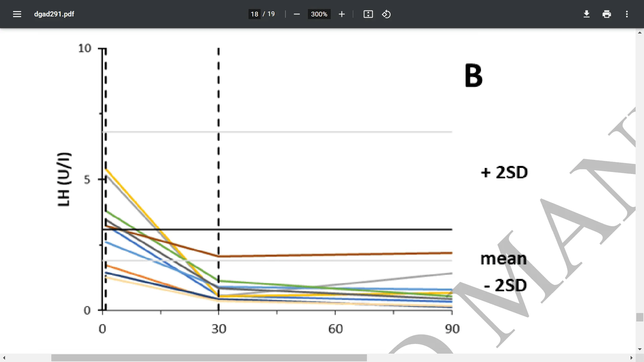Viewport: 644px width, 362px height.
Task: Click the scroll left arrow
Action: [4, 358]
